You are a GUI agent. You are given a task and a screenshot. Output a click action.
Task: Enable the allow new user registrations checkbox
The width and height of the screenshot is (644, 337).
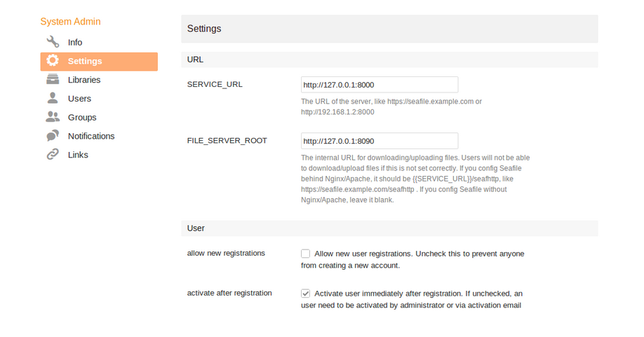tap(305, 254)
